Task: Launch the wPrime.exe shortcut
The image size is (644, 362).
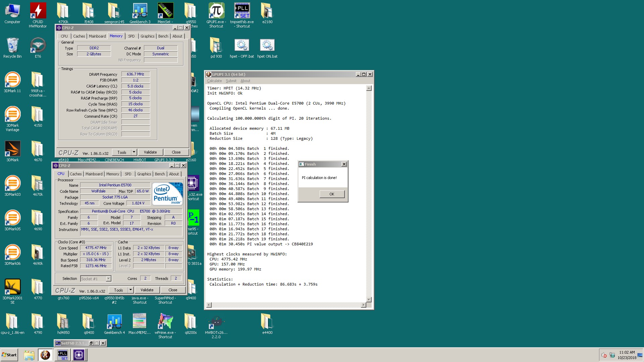Action: coord(165,326)
